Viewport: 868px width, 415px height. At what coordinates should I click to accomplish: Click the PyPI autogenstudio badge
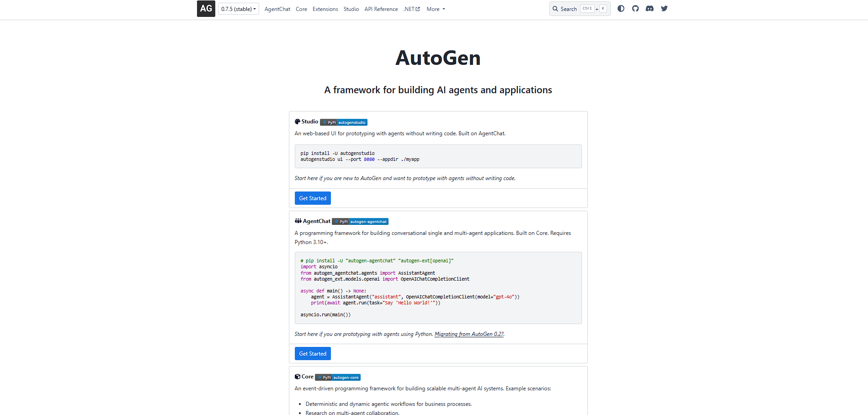click(x=344, y=122)
